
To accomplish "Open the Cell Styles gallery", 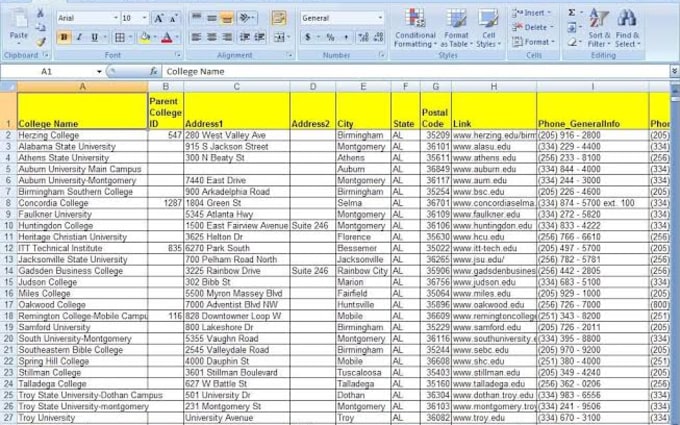I will [488, 28].
